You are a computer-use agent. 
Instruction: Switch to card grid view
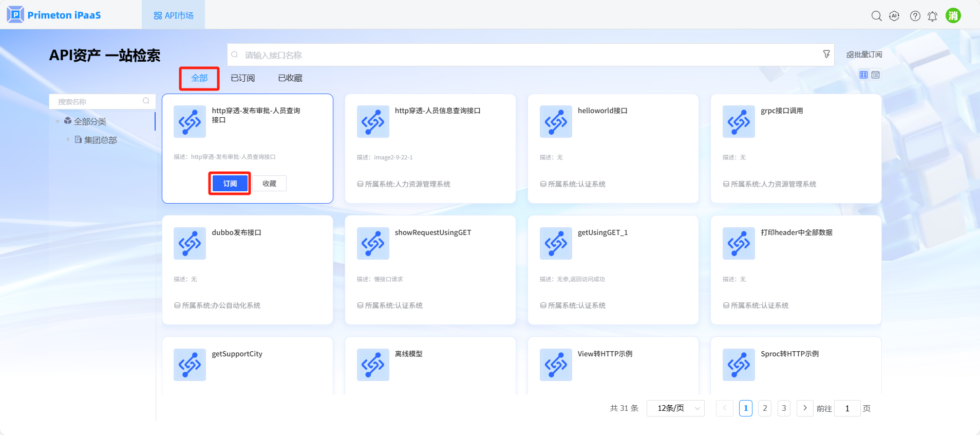click(863, 75)
